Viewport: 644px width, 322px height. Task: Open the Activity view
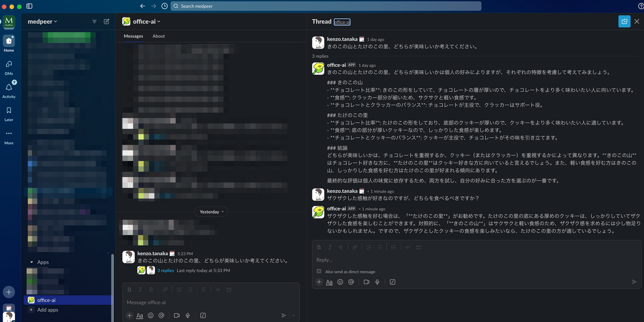[9, 90]
